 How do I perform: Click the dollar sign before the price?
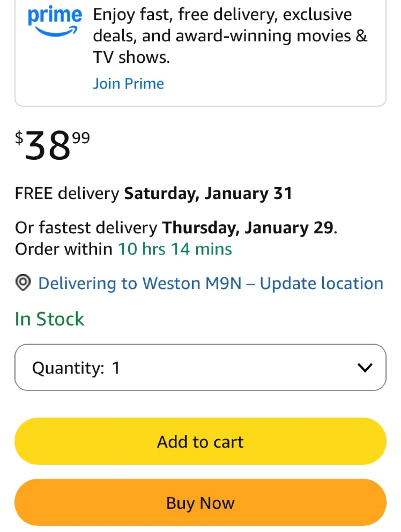pos(19,138)
